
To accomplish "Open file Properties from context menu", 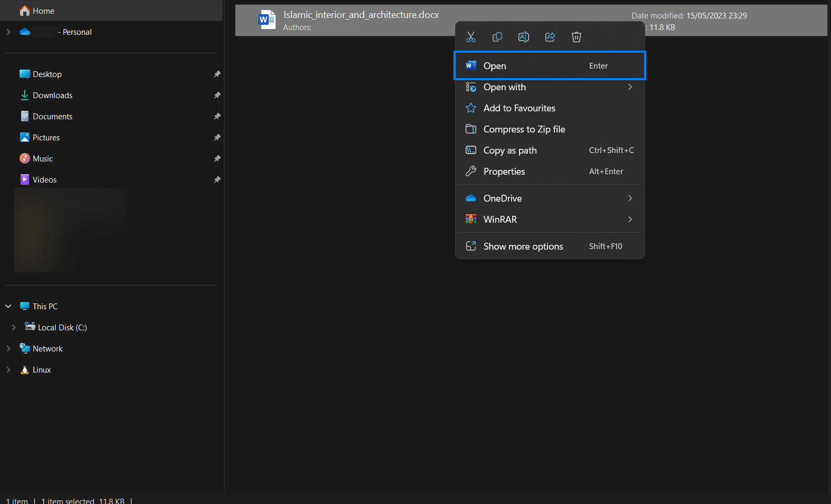I will coord(504,172).
